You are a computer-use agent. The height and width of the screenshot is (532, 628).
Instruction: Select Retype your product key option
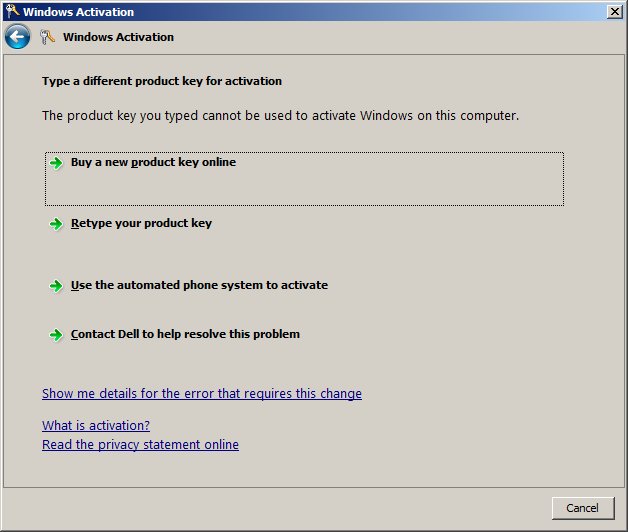pos(141,224)
